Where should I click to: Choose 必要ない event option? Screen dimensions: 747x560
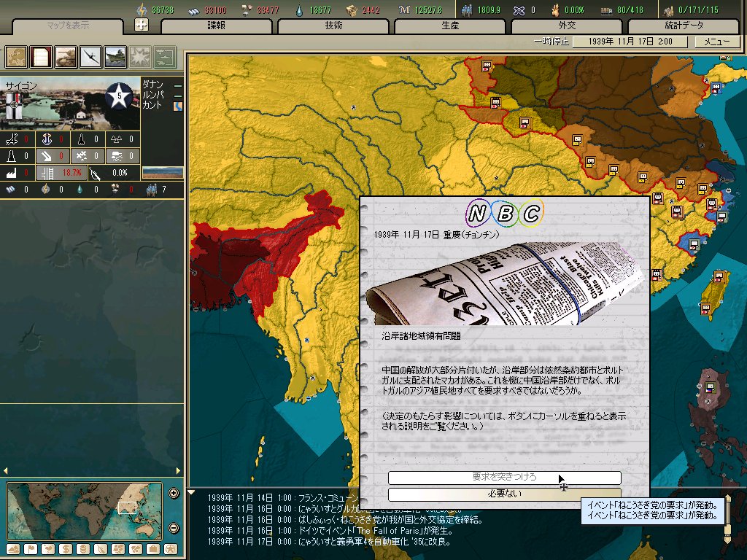click(505, 494)
